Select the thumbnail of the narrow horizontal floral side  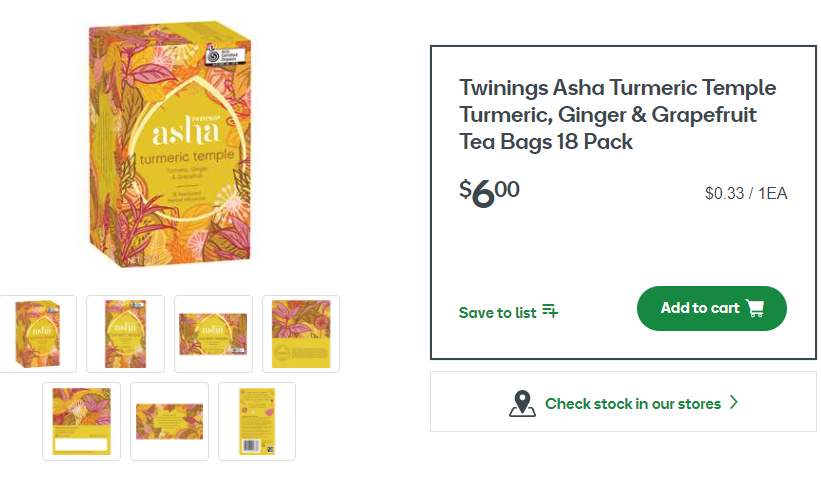(x=170, y=421)
